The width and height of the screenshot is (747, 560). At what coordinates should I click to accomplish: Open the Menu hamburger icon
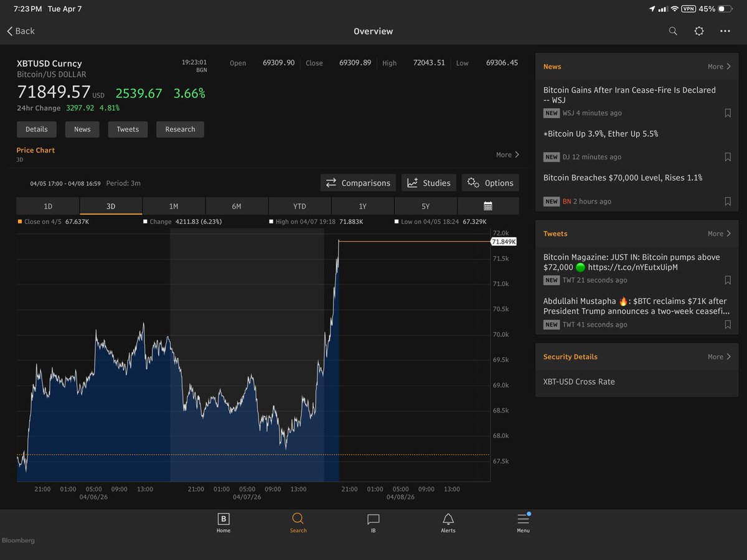pos(523,523)
